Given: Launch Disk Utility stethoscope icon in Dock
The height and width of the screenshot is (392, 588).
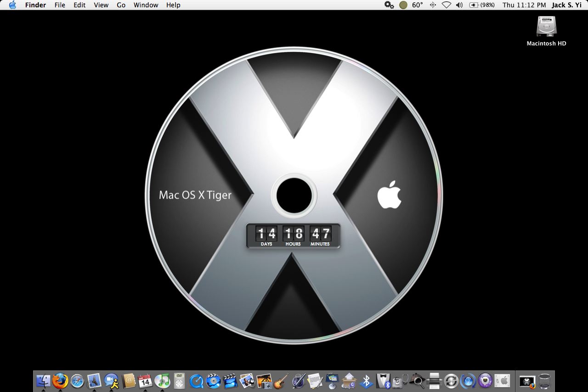Looking at the screenshot, I should tap(400, 381).
